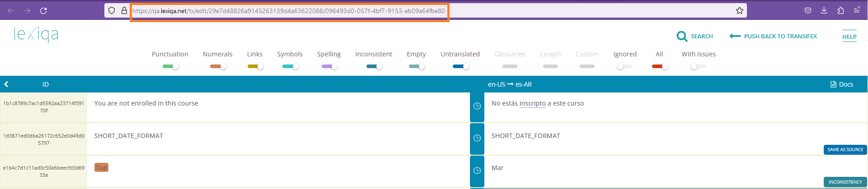The height and width of the screenshot is (189, 868).
Task: Open the browser hamburger menu
Action: point(856,10)
